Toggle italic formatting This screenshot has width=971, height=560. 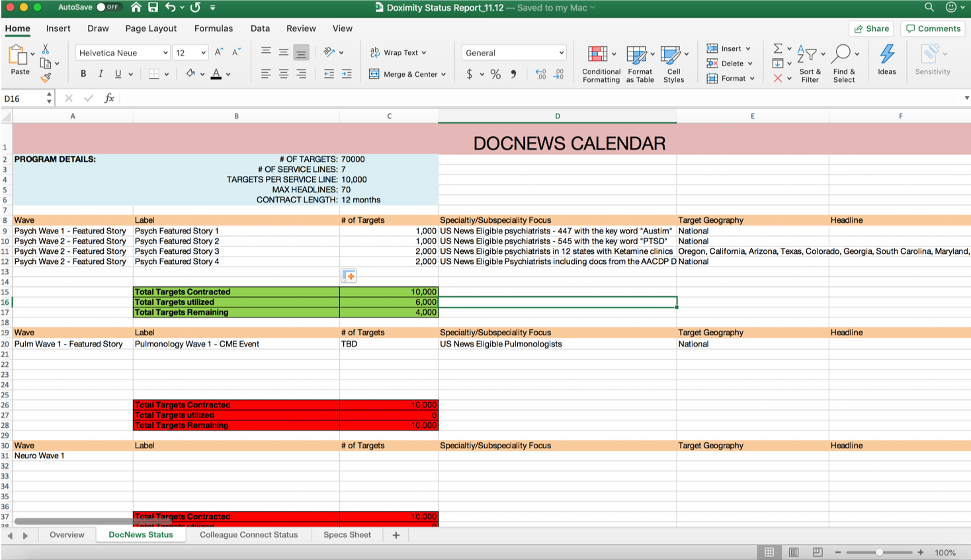(x=101, y=74)
